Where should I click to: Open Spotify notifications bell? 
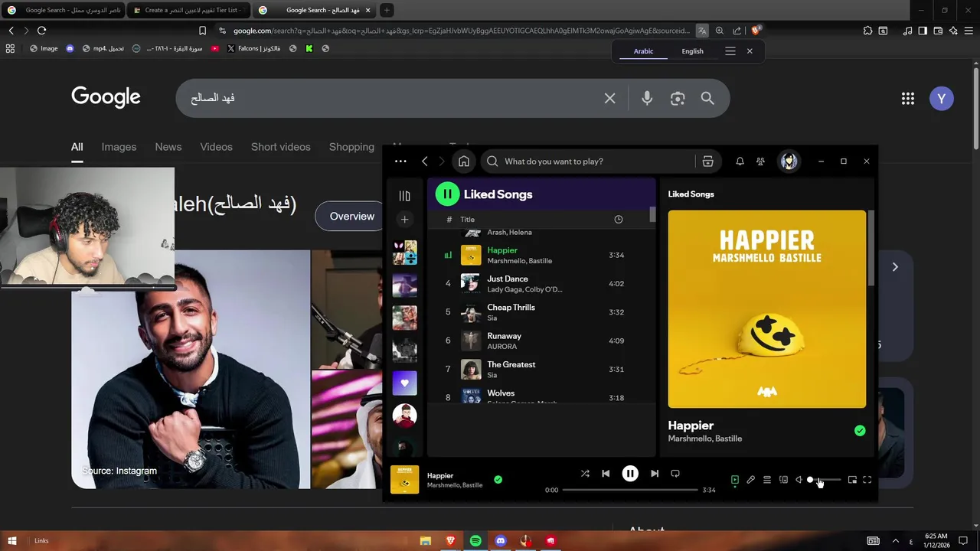click(740, 161)
